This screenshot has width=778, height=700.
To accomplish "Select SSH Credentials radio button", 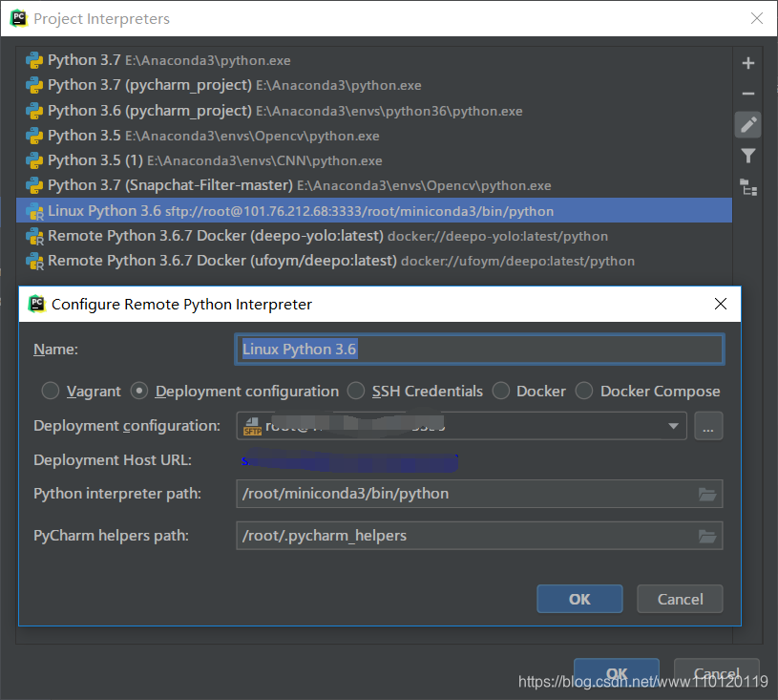I will point(356,391).
